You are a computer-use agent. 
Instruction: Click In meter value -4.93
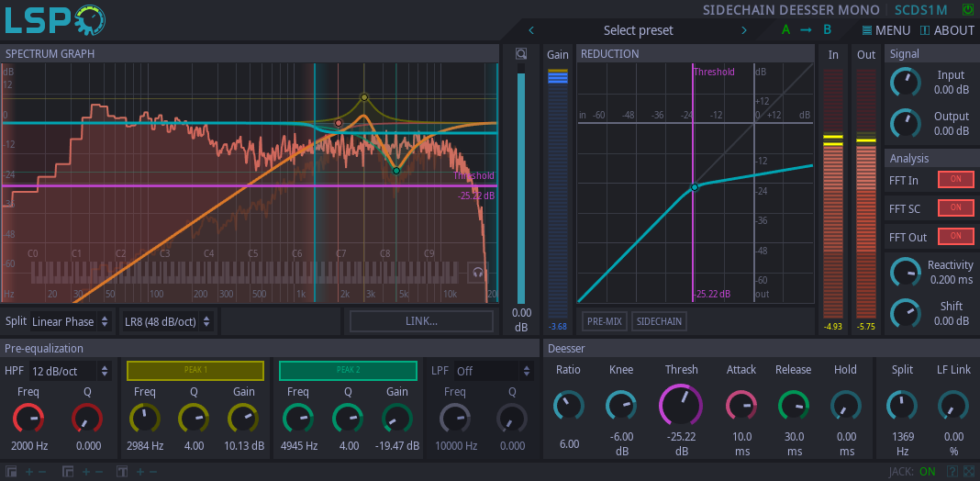pos(832,326)
